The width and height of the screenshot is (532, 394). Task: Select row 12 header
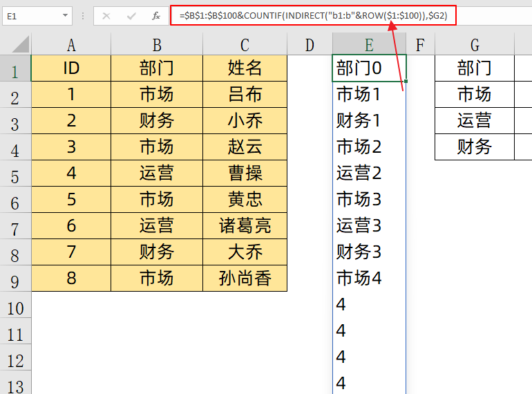pyautogui.click(x=15, y=357)
